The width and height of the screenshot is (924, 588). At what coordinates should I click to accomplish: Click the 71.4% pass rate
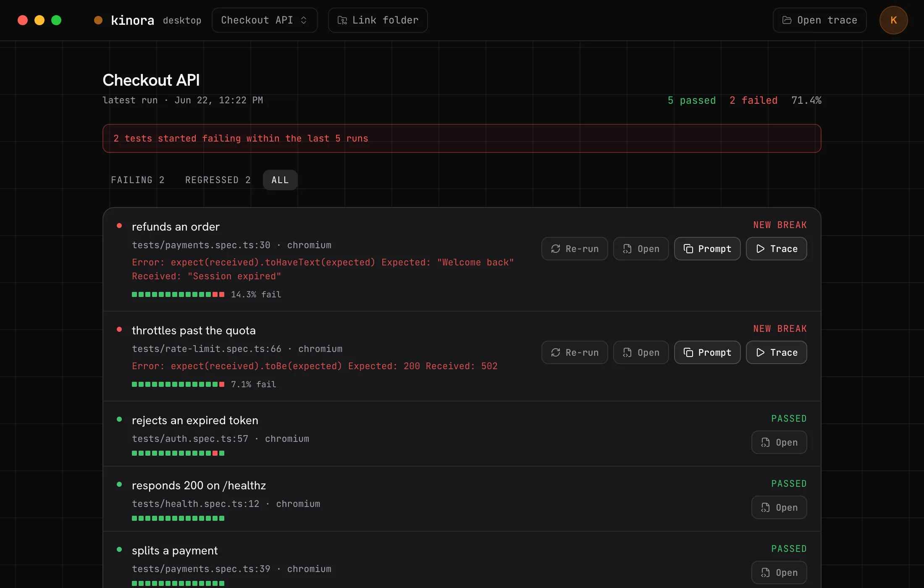click(x=806, y=100)
